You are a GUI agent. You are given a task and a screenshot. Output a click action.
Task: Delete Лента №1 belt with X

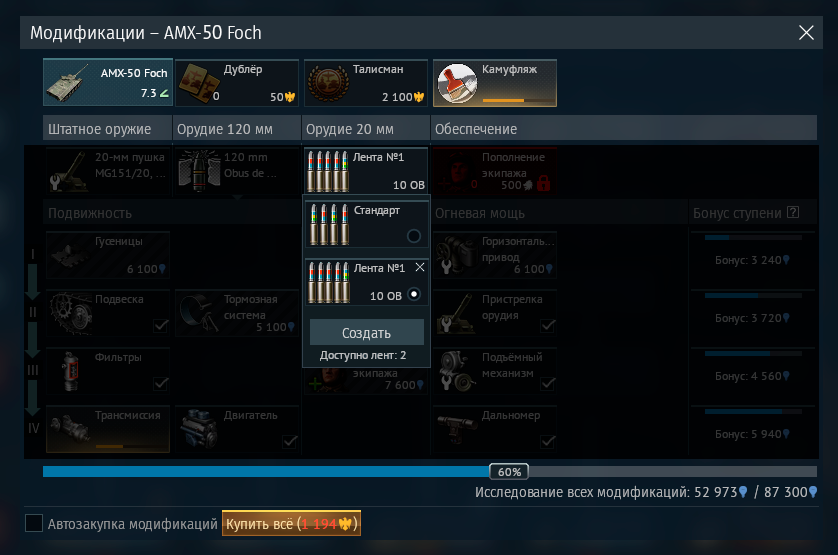420,267
